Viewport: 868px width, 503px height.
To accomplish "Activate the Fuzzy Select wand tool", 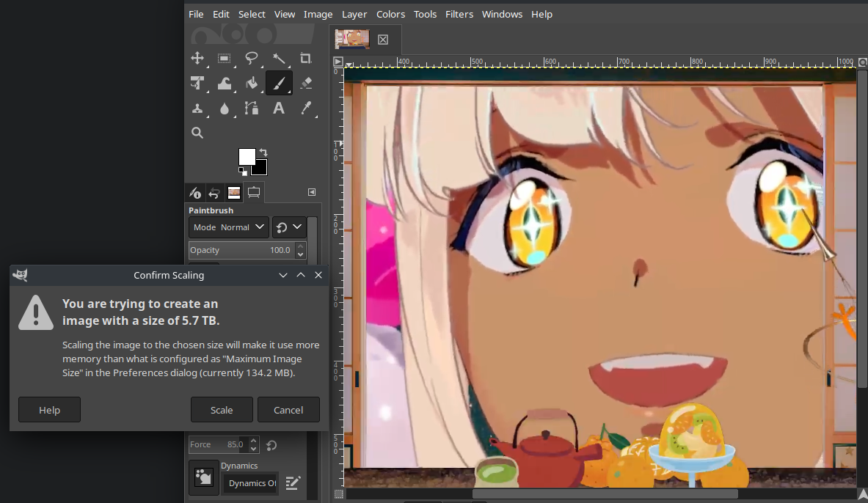I will [x=279, y=59].
